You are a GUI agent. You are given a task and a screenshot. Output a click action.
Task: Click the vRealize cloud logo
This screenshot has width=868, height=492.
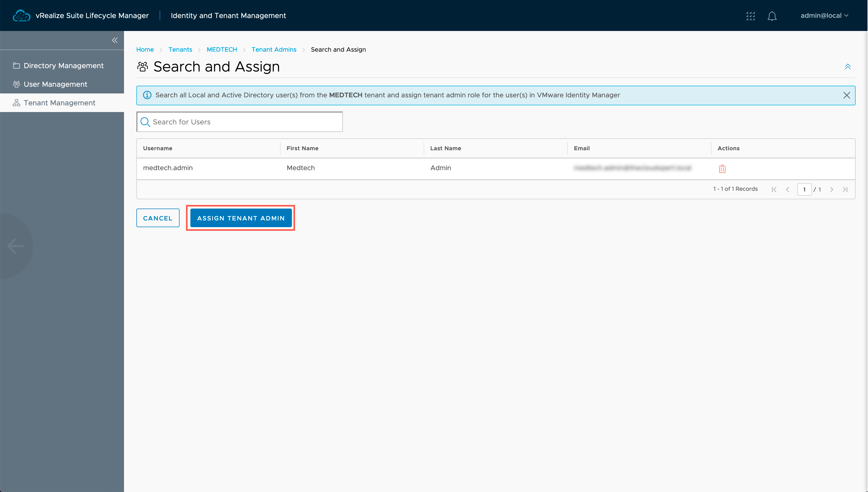[21, 15]
